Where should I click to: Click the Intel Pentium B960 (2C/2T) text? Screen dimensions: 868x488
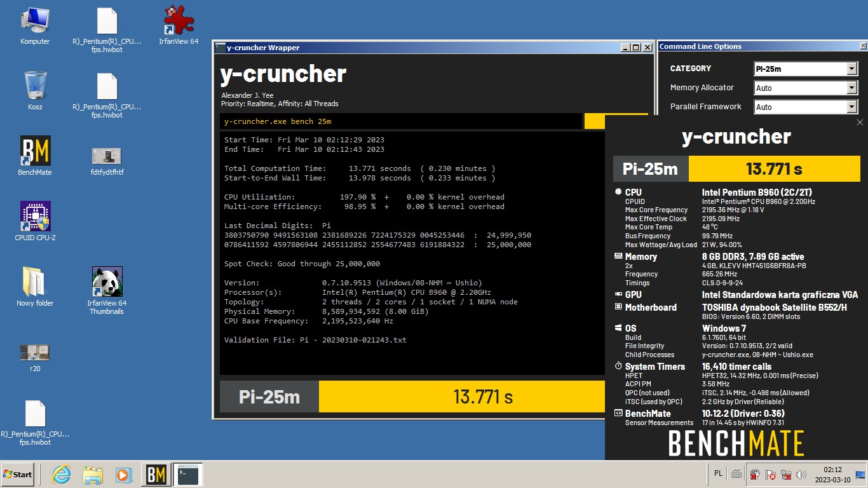coord(757,193)
